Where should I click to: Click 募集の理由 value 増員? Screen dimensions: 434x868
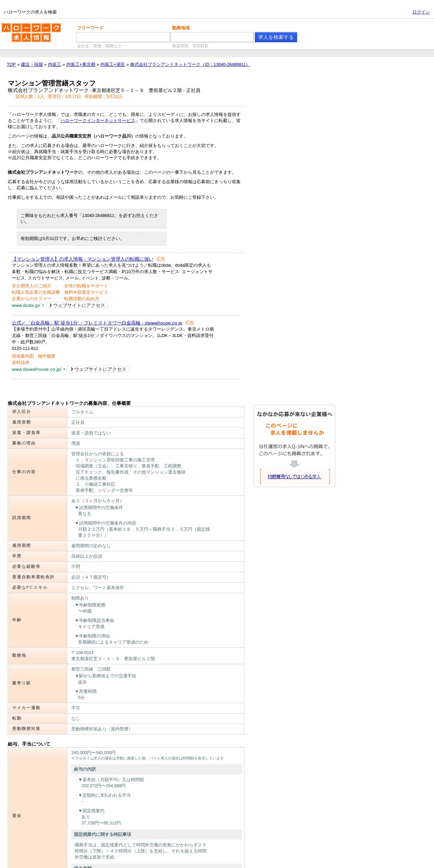tap(76, 443)
